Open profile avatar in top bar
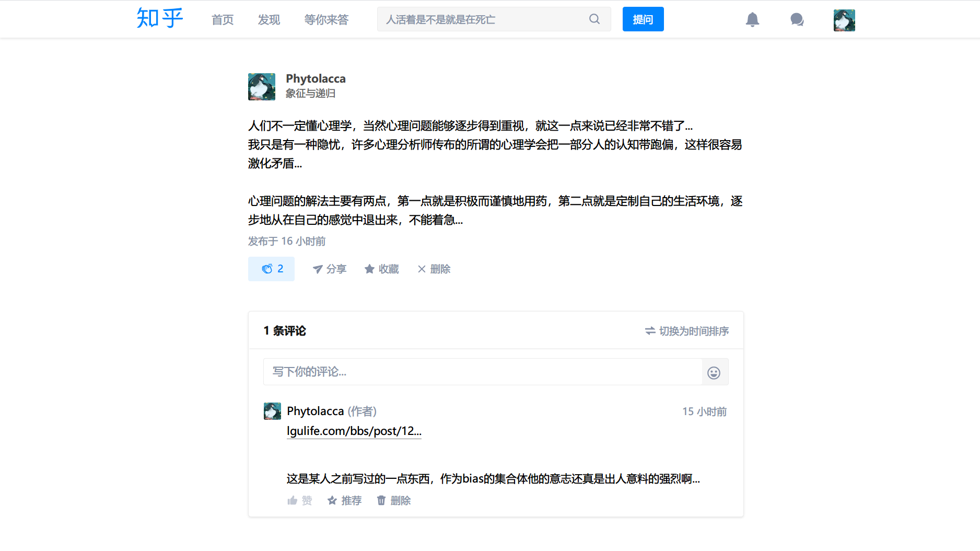 (844, 20)
